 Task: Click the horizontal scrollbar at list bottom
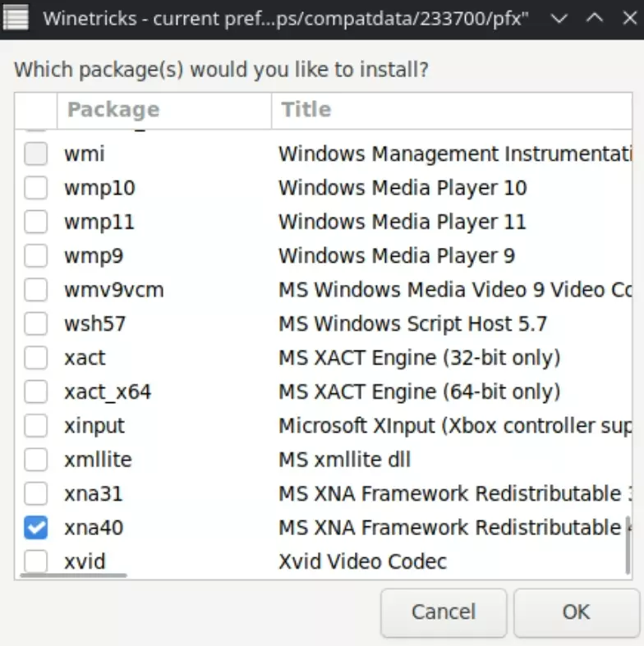(x=73, y=575)
